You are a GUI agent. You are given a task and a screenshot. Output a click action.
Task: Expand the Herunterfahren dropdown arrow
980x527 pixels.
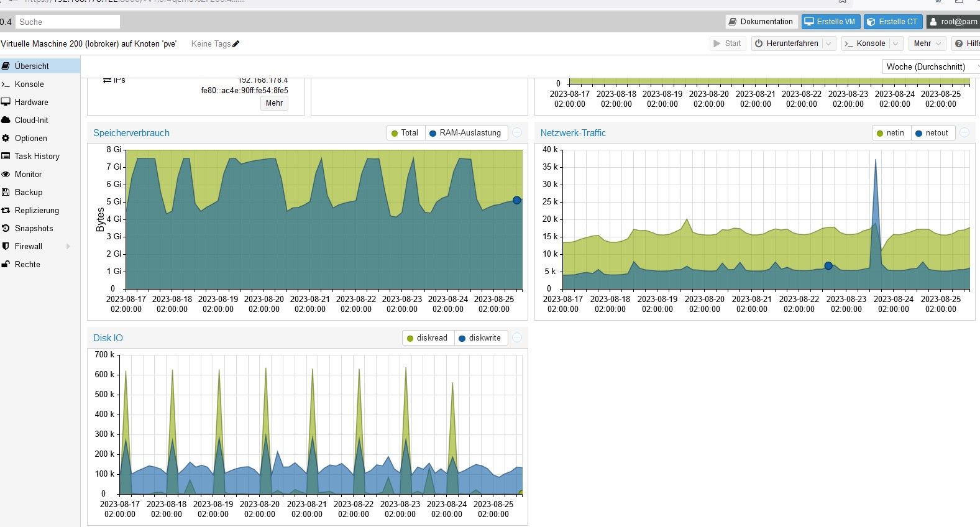828,44
